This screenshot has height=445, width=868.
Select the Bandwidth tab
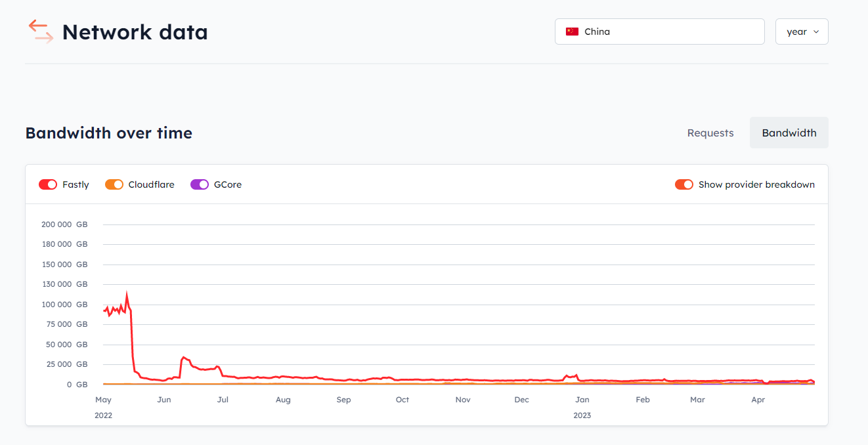click(x=789, y=133)
